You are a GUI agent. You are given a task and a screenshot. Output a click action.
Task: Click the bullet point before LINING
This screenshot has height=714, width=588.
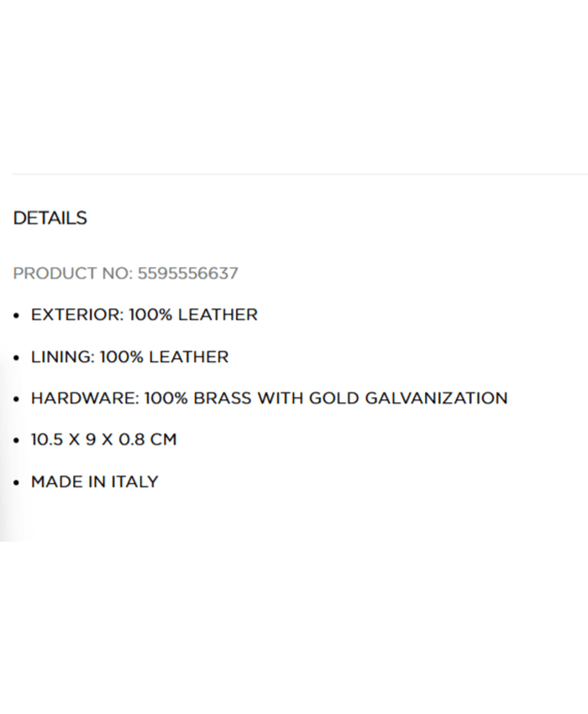(17, 358)
